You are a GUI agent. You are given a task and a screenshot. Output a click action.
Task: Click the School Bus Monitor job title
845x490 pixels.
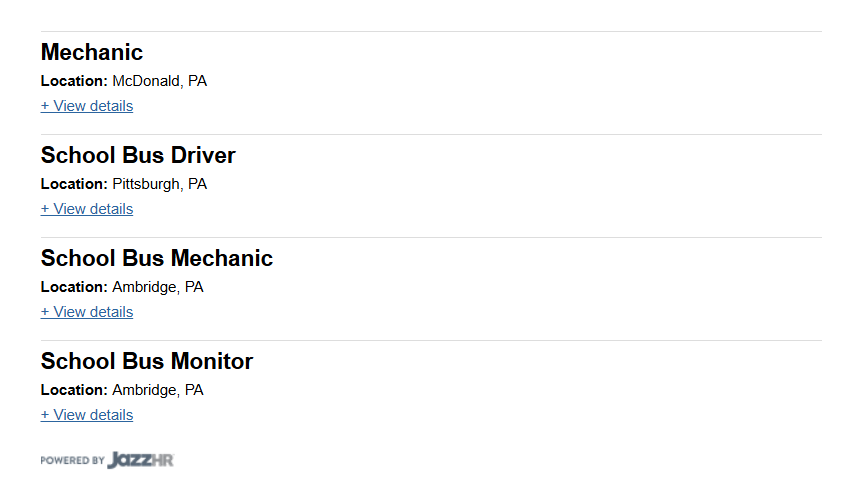(x=147, y=361)
